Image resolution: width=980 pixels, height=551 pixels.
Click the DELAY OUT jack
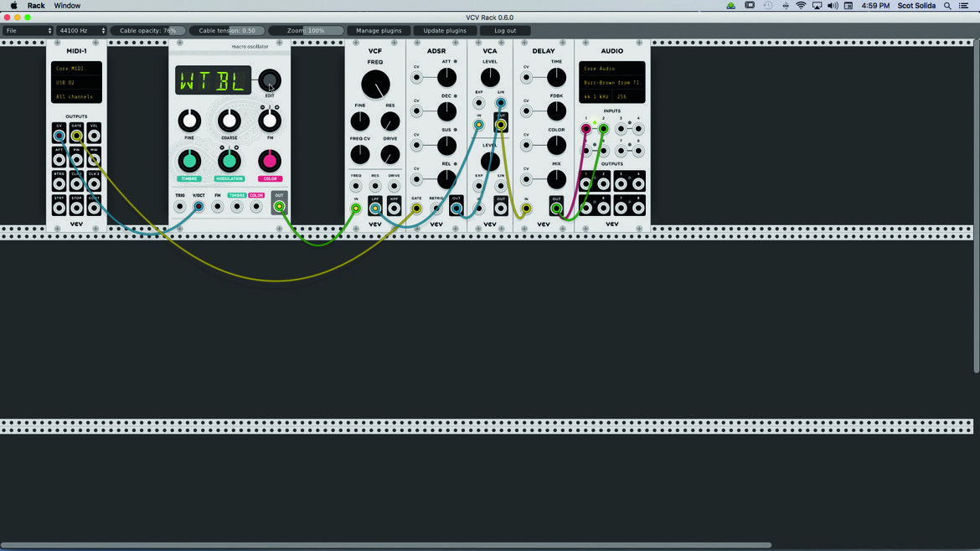[556, 208]
